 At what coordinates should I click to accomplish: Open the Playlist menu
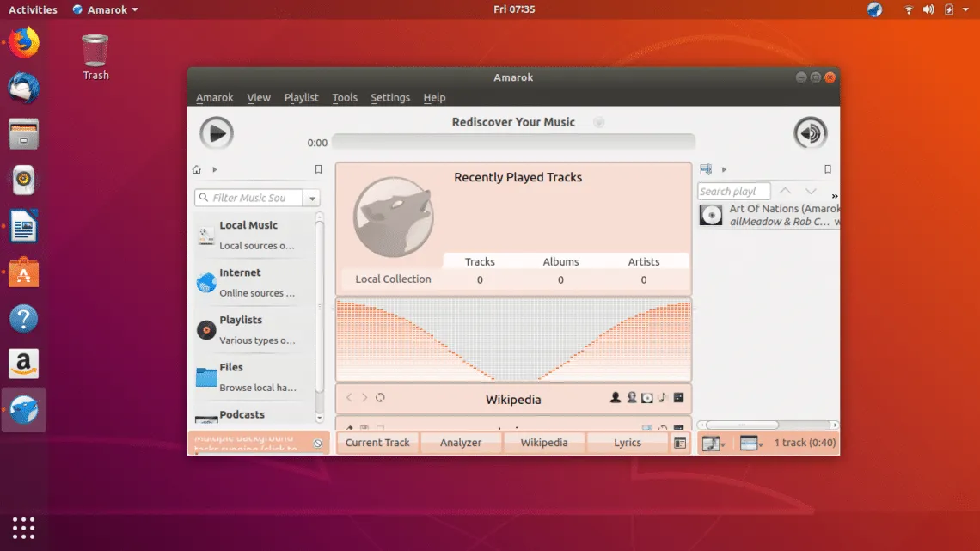tap(301, 97)
